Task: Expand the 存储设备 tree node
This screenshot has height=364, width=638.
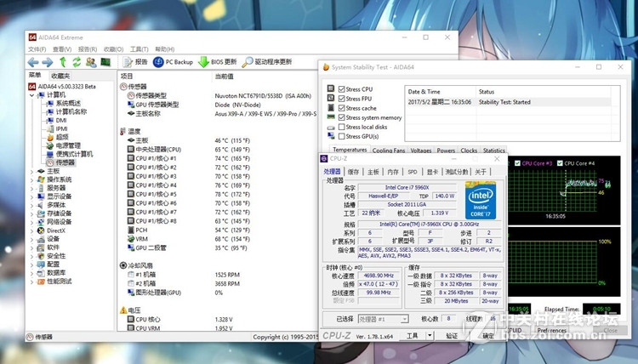Action: [32, 214]
